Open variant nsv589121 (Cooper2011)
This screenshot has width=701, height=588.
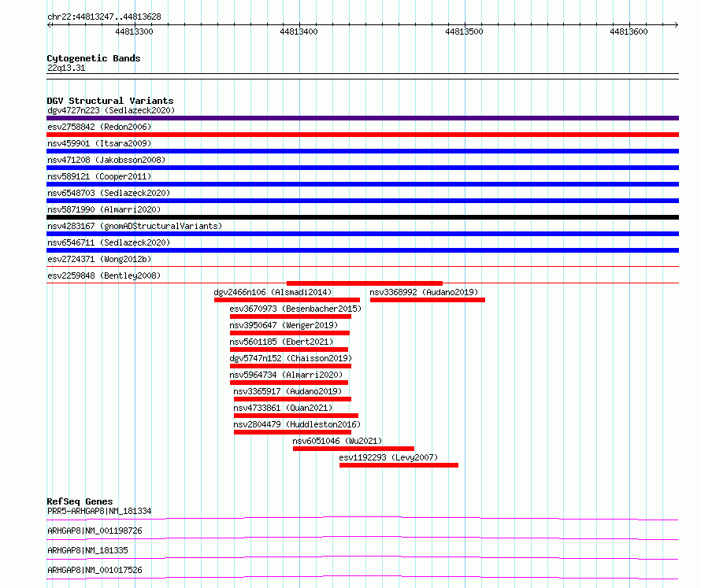tap(99, 176)
